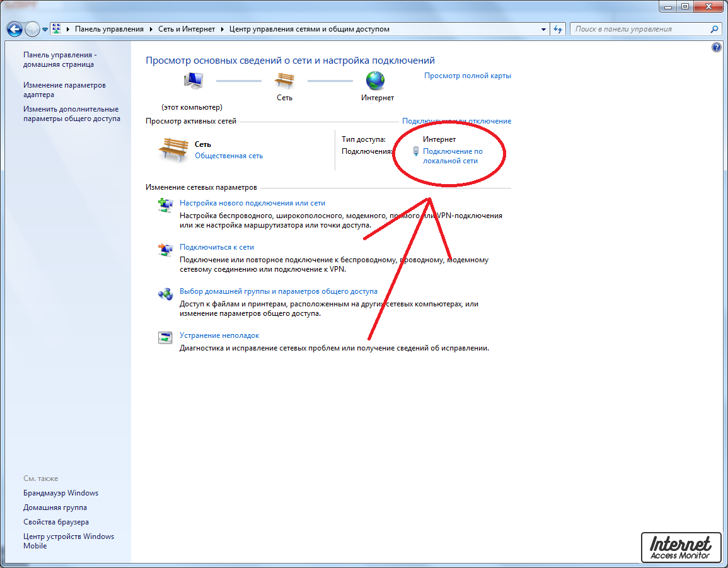The width and height of the screenshot is (728, 568).
Task: Click the homegroup spheres icon
Action: point(165,294)
